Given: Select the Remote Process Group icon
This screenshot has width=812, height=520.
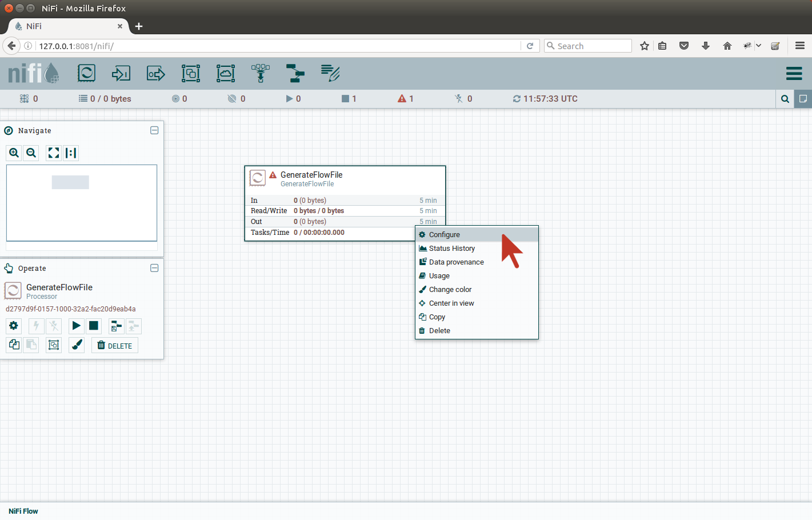Looking at the screenshot, I should click(226, 73).
